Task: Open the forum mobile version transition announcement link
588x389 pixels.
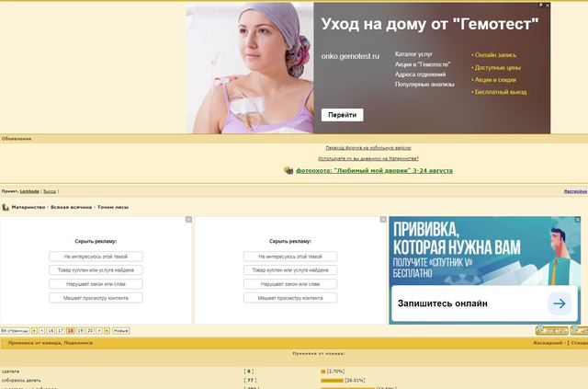Action: click(x=368, y=148)
